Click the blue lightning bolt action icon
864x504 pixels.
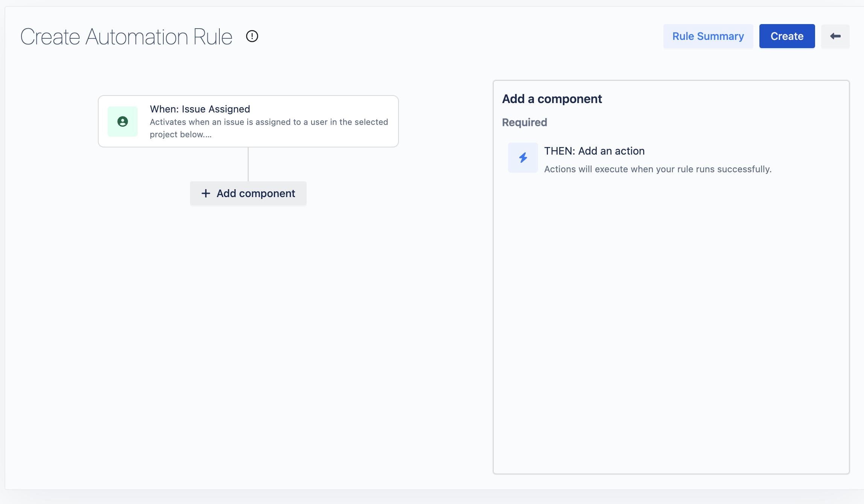(x=523, y=158)
